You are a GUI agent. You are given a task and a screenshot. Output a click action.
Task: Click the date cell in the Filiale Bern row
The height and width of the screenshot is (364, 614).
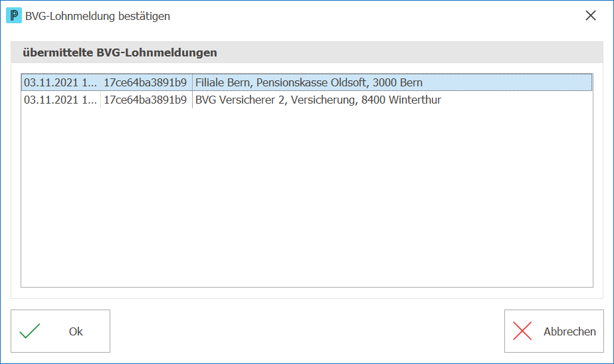point(60,82)
